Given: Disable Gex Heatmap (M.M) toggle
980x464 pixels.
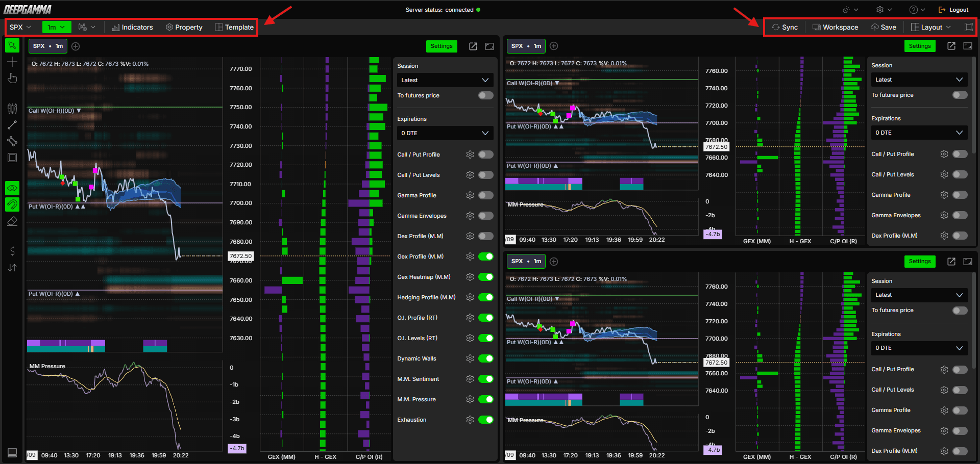Looking at the screenshot, I should tap(486, 277).
